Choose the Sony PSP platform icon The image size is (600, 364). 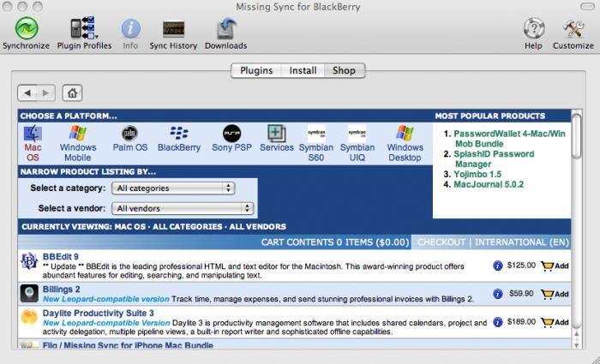tap(232, 134)
